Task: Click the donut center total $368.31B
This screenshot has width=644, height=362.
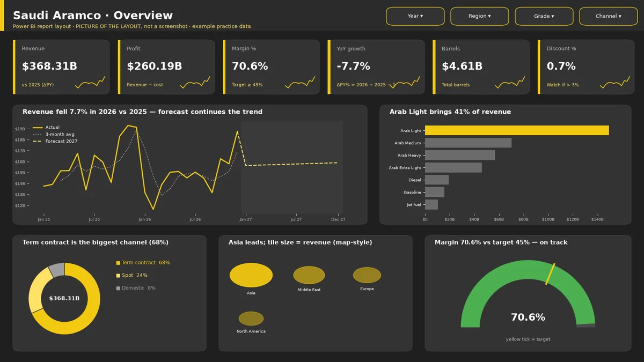Action: (x=64, y=298)
